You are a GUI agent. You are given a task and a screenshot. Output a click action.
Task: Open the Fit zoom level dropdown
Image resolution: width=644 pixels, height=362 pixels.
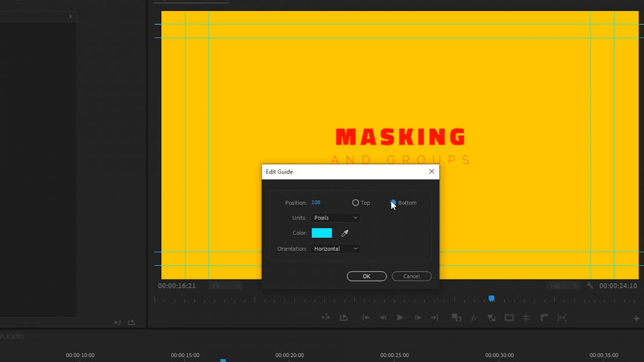226,285
